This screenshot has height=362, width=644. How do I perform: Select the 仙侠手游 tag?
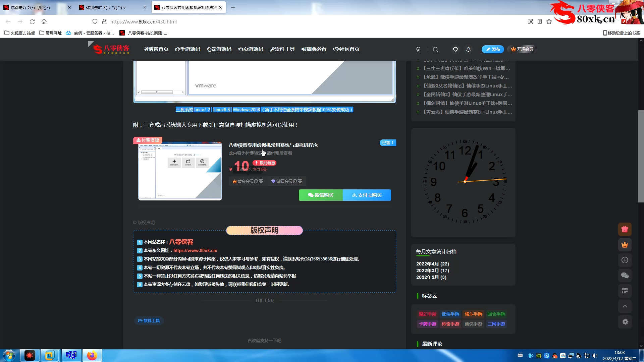click(x=473, y=324)
